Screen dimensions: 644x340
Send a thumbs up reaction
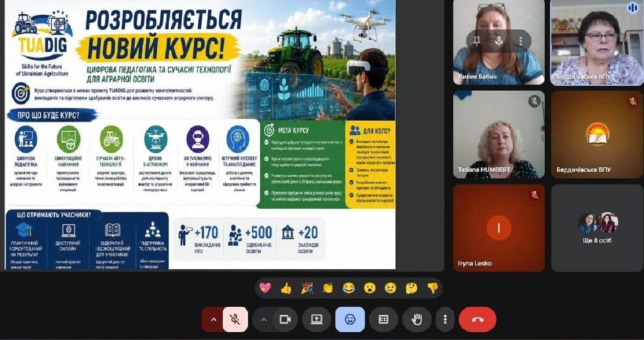tap(286, 288)
